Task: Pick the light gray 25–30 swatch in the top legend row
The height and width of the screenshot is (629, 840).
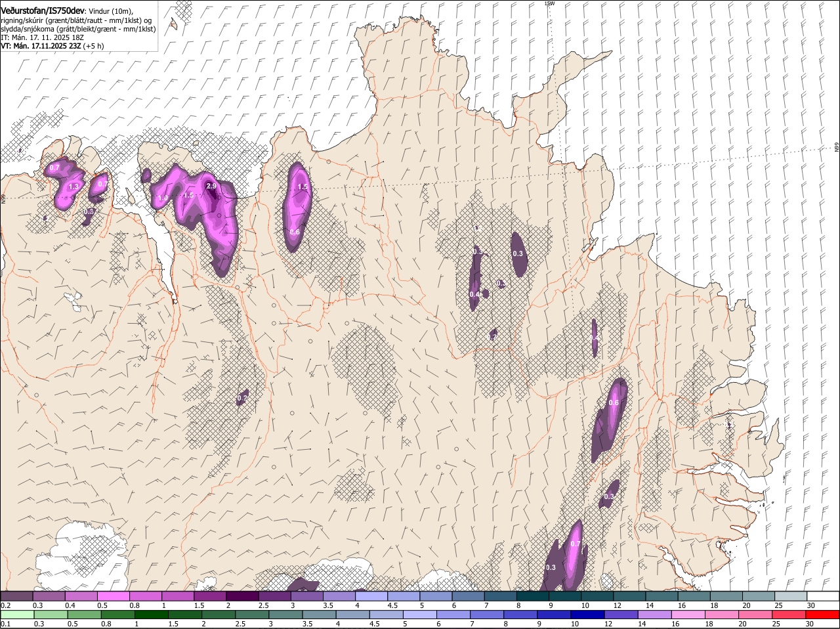Action: coord(791,596)
